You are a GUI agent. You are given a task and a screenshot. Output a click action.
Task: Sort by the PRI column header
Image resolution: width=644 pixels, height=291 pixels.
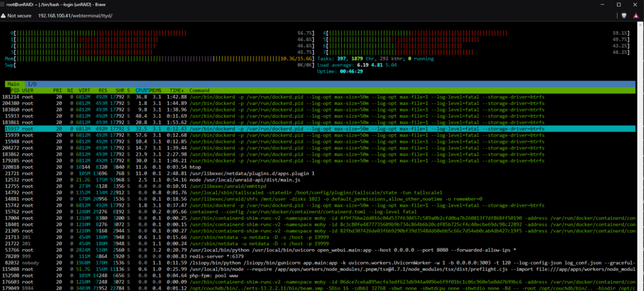(57, 90)
